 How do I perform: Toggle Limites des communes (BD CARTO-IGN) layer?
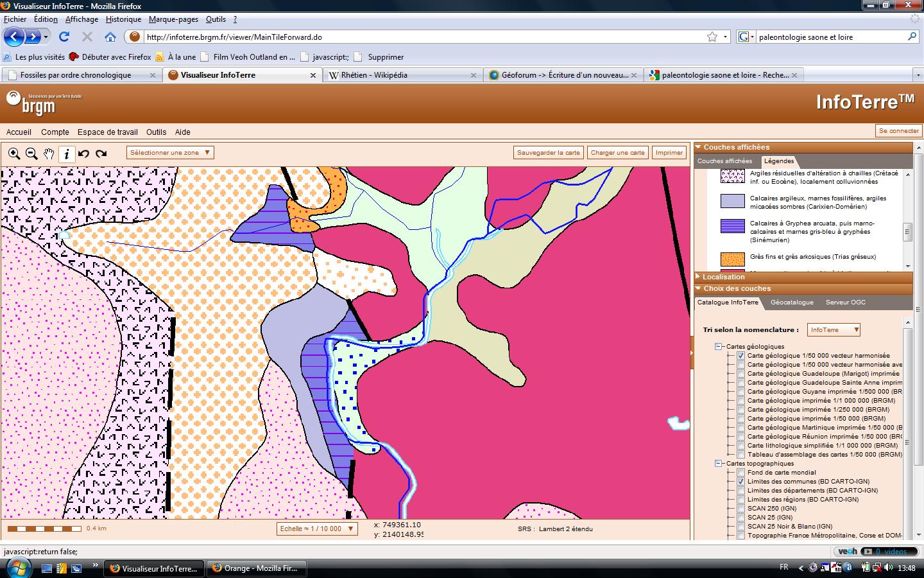[x=741, y=481]
